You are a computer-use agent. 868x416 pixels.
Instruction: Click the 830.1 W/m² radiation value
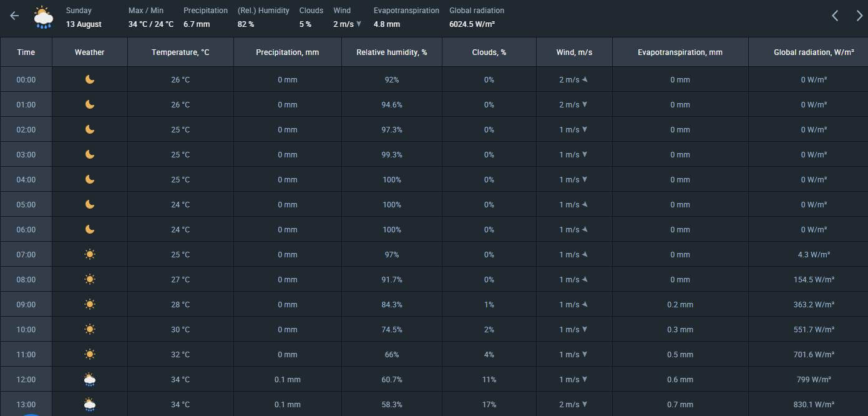(814, 404)
